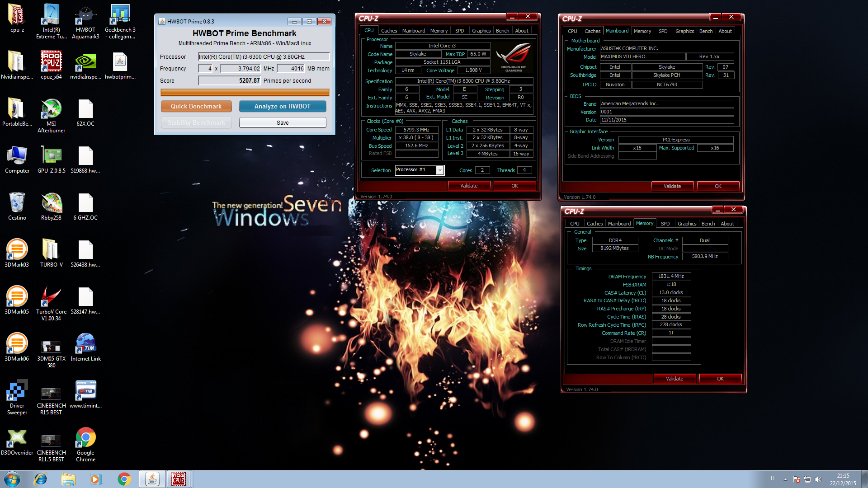Image resolution: width=868 pixels, height=488 pixels.
Task: Open Windows Media Player taskbar icon
Action: pos(95,479)
